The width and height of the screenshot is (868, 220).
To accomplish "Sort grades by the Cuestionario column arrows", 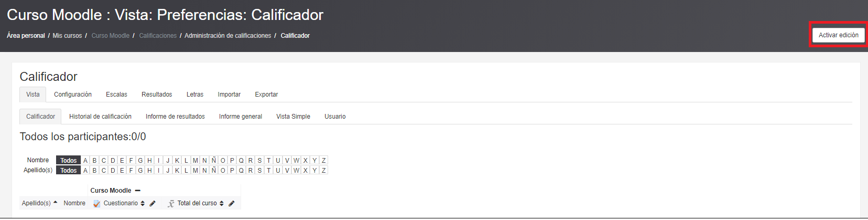I will pos(143,204).
